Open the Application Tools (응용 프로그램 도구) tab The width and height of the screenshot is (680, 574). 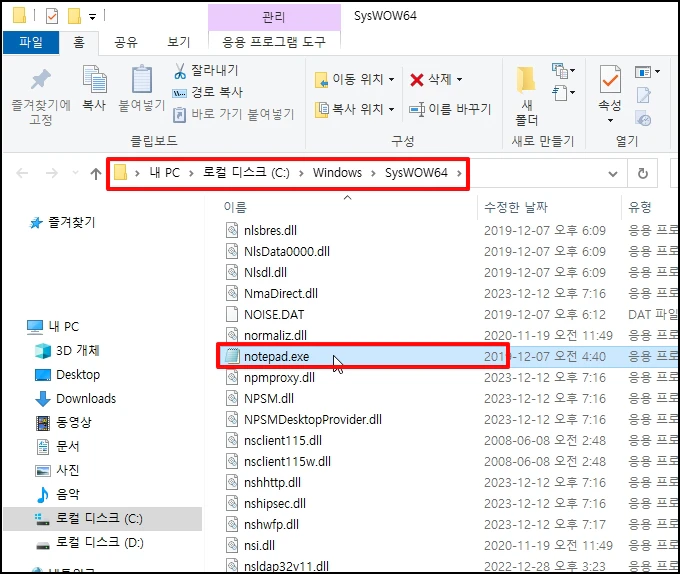coord(274,42)
